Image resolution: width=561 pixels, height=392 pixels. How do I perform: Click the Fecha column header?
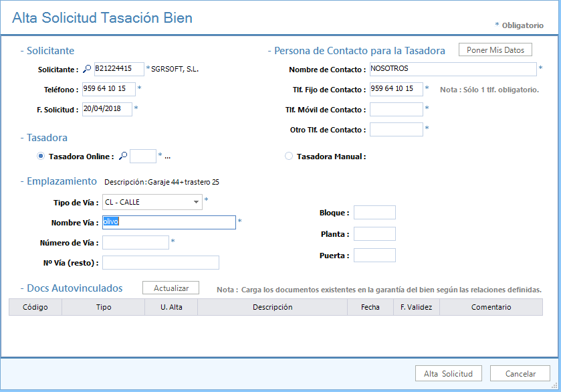pos(370,307)
